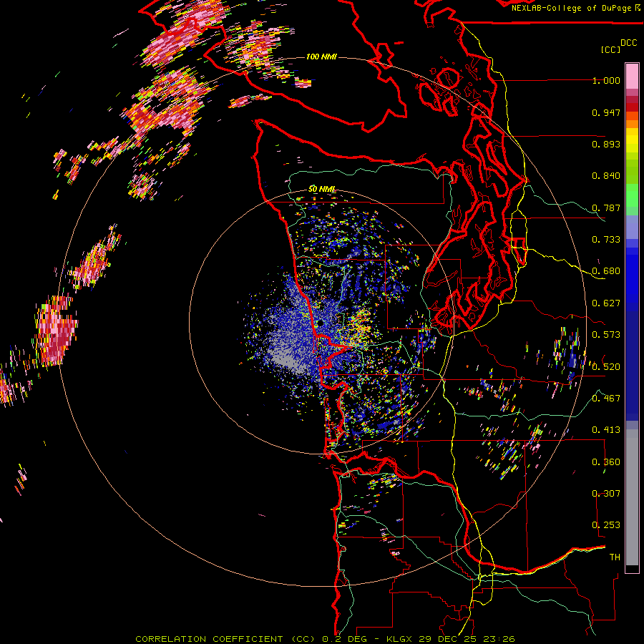Click the KLGX station identifier in the caption
644x644 pixels.
click(x=400, y=639)
